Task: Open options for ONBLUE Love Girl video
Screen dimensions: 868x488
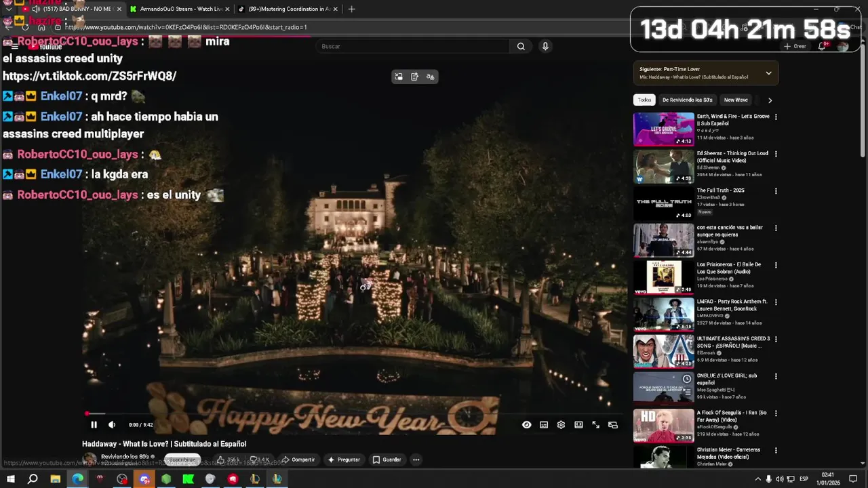Action: (776, 376)
